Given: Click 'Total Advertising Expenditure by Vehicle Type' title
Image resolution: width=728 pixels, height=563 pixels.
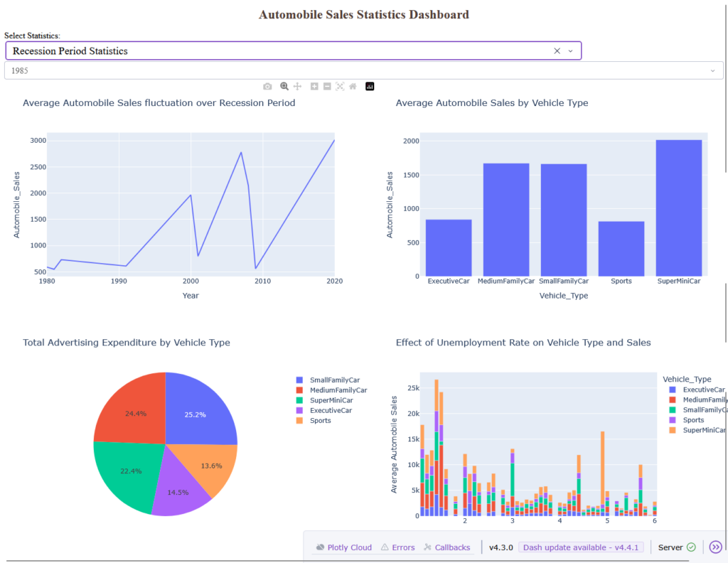Looking at the screenshot, I should (127, 343).
